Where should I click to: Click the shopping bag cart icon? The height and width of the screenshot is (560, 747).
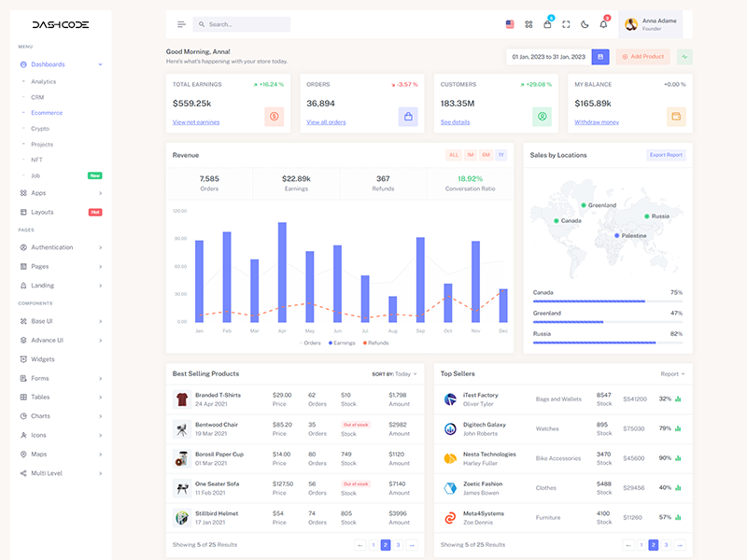coord(548,24)
